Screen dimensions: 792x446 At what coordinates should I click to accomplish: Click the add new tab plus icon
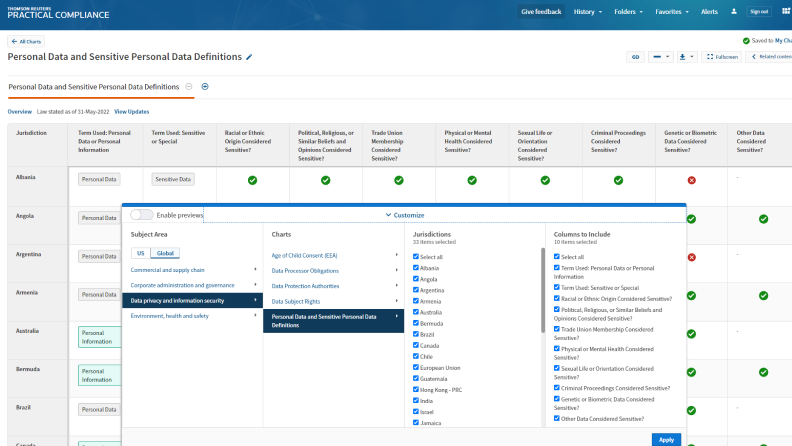tap(205, 87)
